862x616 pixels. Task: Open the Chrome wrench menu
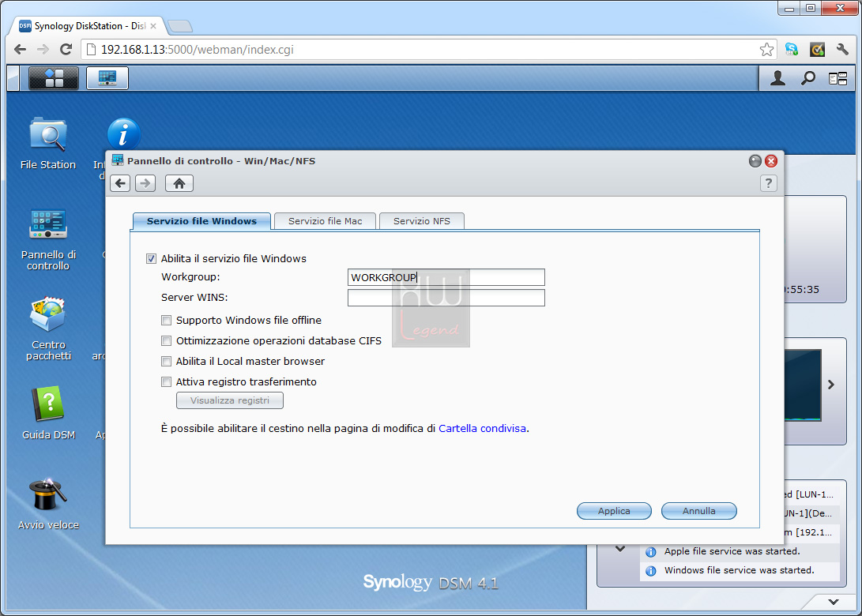coord(842,50)
